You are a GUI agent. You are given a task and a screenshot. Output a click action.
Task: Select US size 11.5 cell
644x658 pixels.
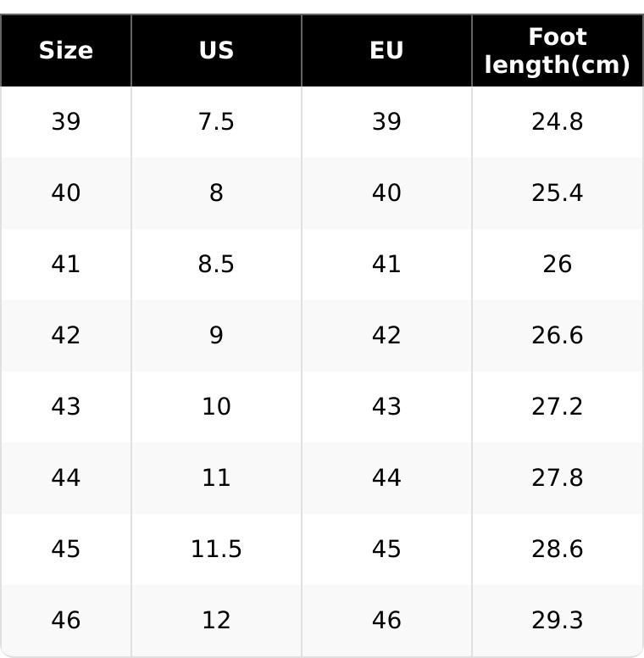(216, 549)
